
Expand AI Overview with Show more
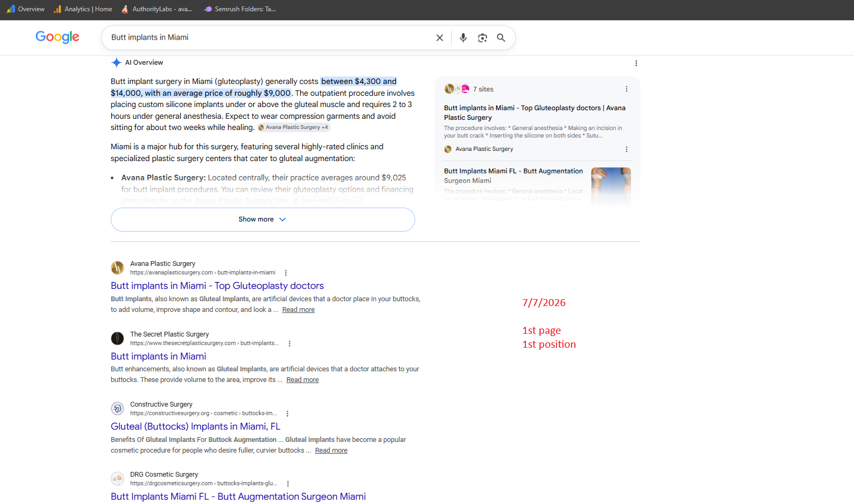pos(263,219)
